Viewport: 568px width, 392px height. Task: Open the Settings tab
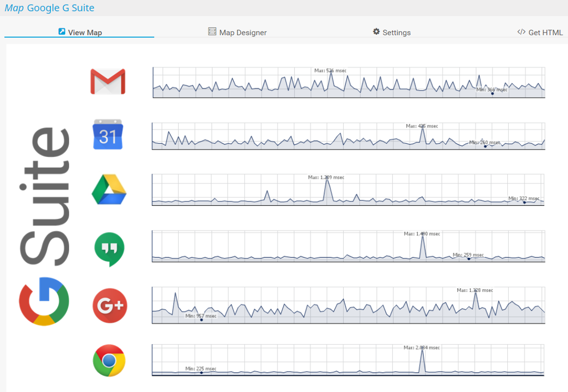click(x=392, y=32)
